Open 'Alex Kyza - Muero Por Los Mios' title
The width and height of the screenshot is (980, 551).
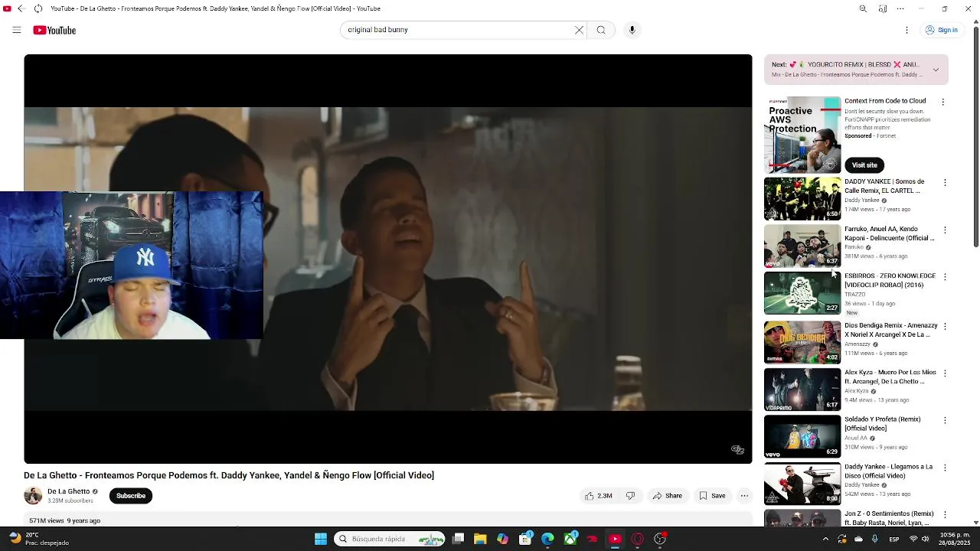(890, 377)
